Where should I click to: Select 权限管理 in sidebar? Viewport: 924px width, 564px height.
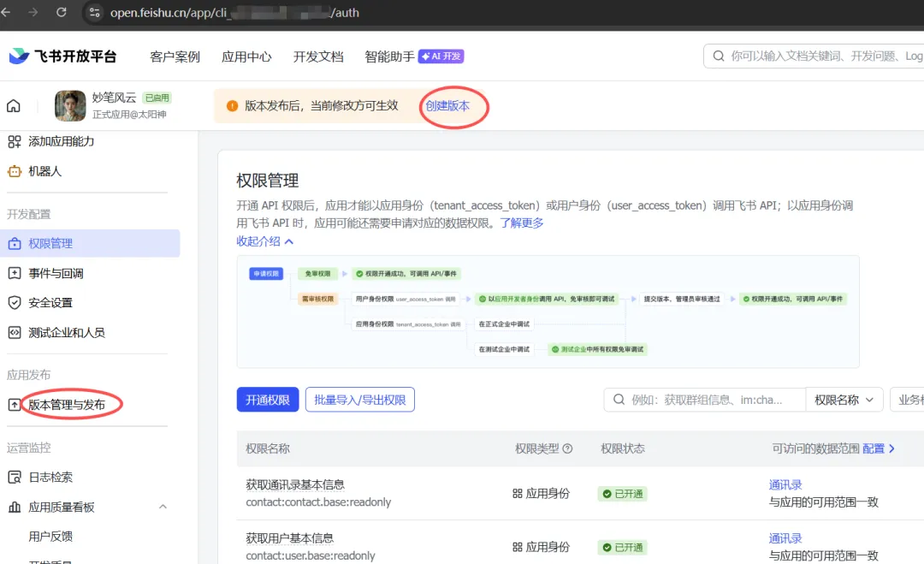click(90, 243)
